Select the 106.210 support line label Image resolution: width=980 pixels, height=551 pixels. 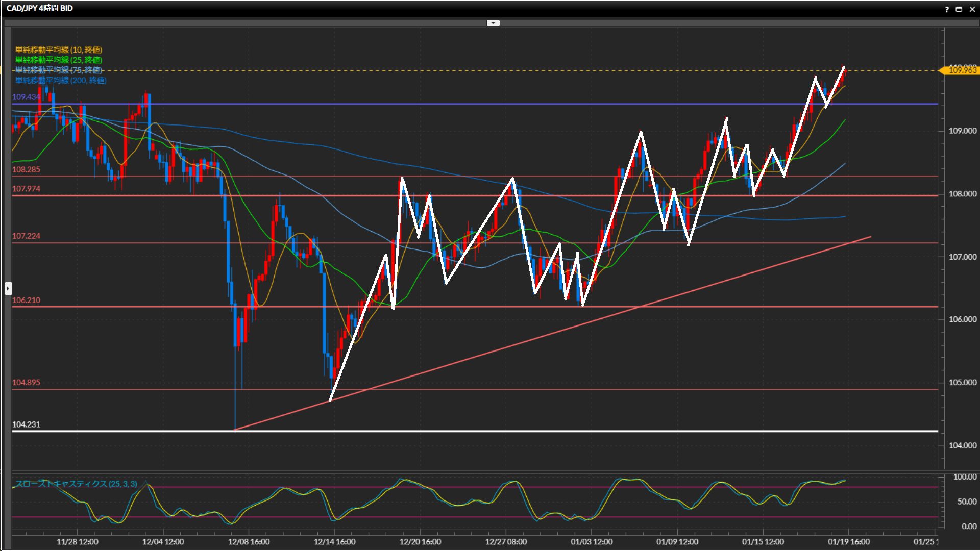(x=26, y=300)
